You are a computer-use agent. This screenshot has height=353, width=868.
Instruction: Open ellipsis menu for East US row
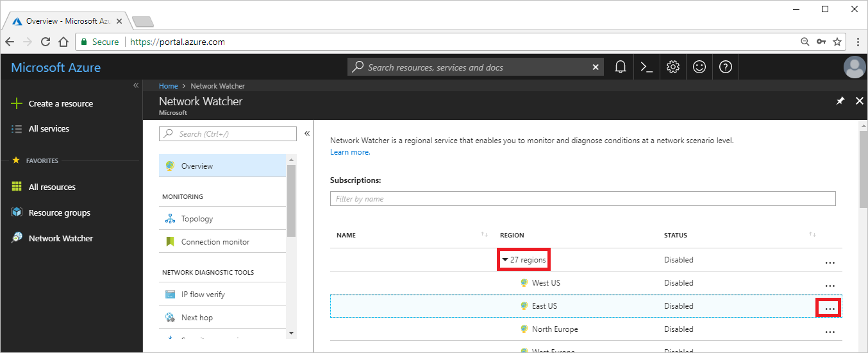tap(830, 309)
